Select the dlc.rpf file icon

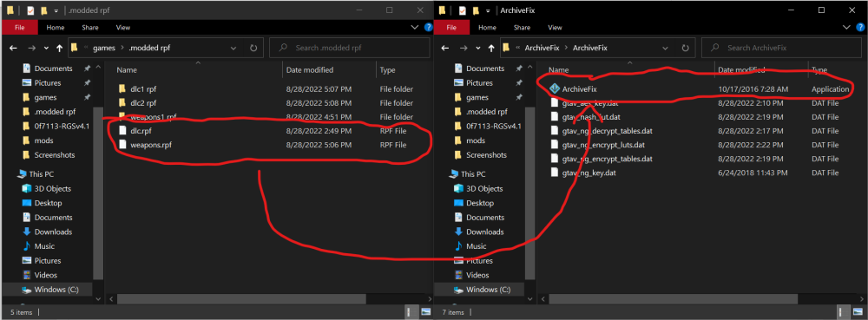[122, 130]
